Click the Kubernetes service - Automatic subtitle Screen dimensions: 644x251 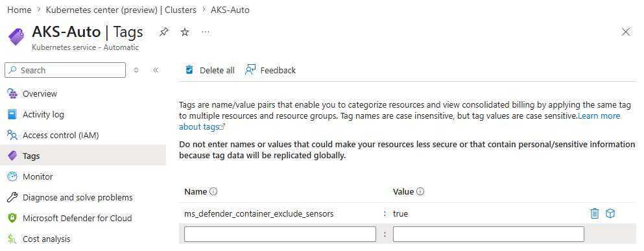point(86,47)
